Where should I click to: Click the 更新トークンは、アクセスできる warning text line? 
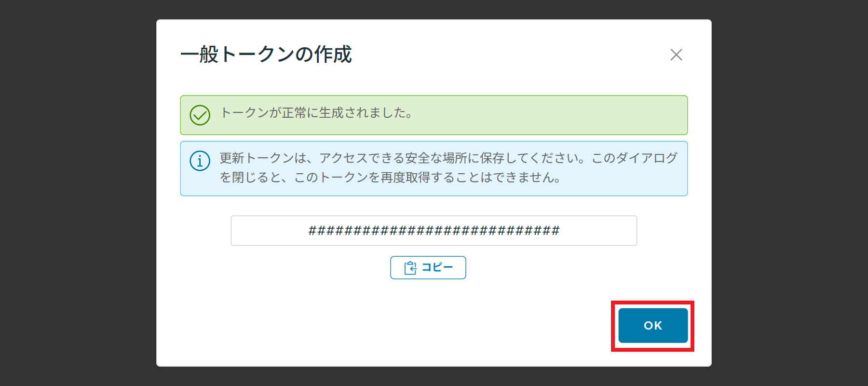448,158
